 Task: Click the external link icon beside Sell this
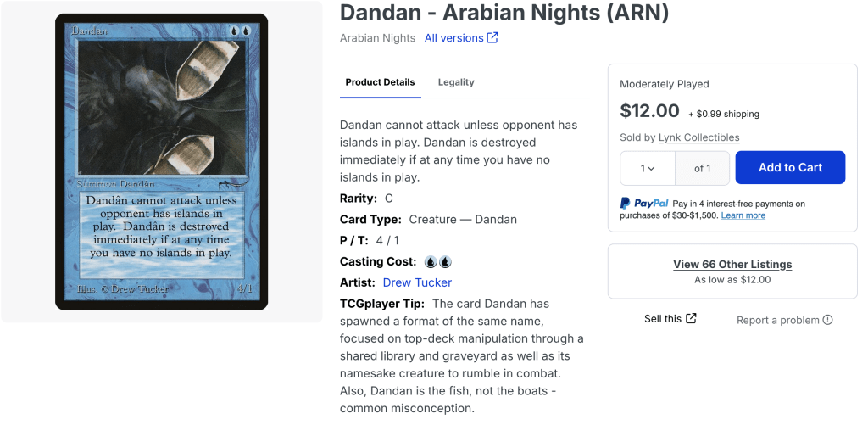[691, 319]
